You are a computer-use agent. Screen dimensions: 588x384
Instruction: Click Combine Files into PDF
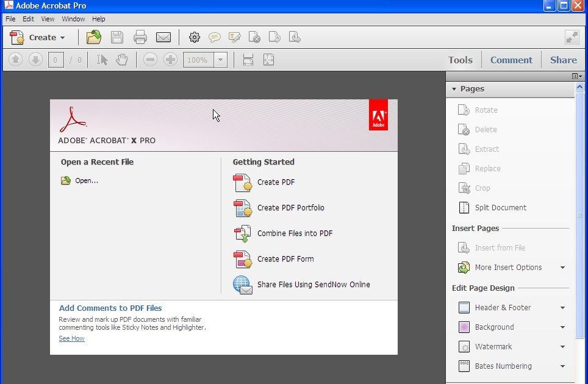click(283, 233)
